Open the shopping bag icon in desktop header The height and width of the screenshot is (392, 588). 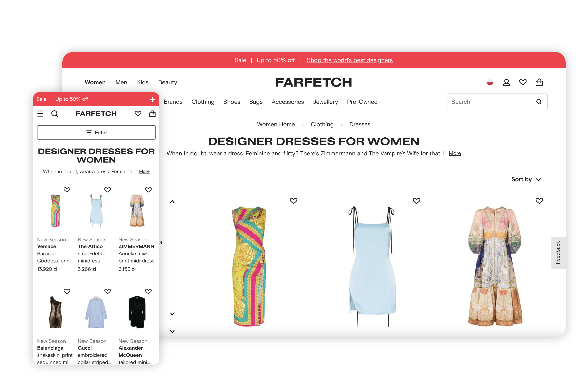tap(539, 82)
